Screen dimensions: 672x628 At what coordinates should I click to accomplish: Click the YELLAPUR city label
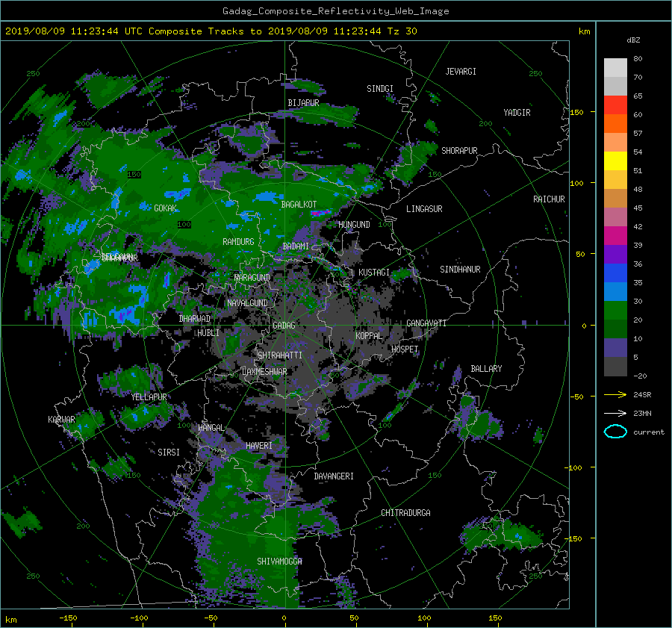point(149,397)
